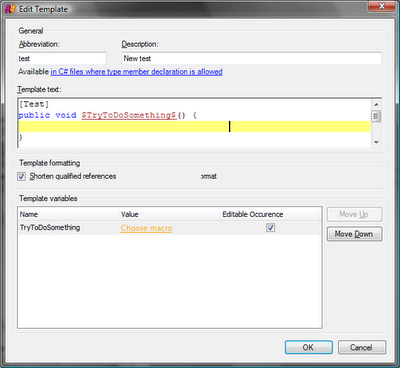Uncheck Editable Occurence for TryToDoSomething
The width and height of the screenshot is (400, 368).
click(x=271, y=228)
